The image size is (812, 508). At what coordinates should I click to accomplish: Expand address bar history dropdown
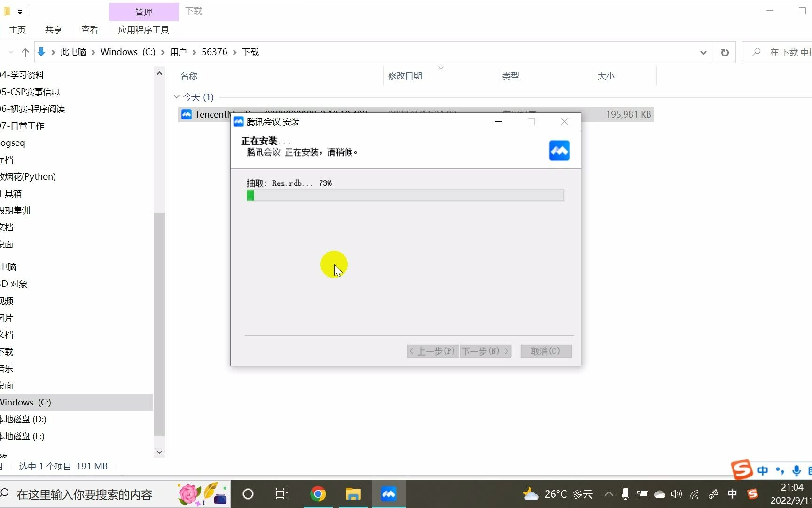click(703, 52)
